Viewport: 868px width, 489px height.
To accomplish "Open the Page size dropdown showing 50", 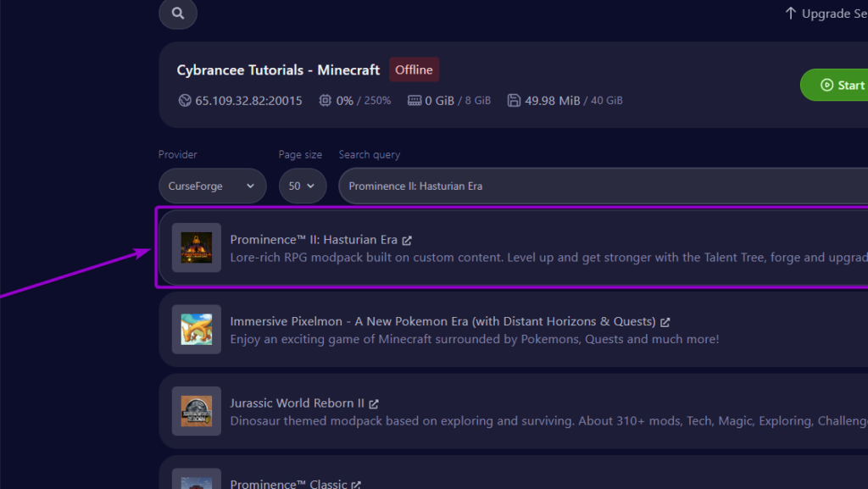I will [x=303, y=186].
